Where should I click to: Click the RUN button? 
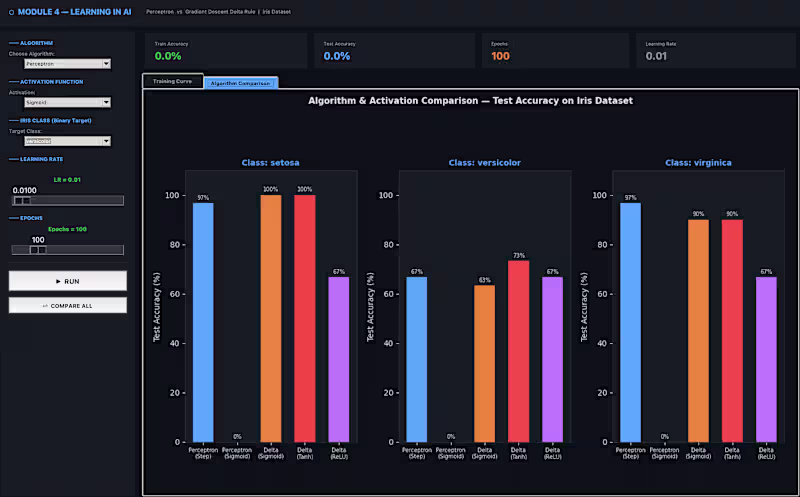pyautogui.click(x=68, y=281)
